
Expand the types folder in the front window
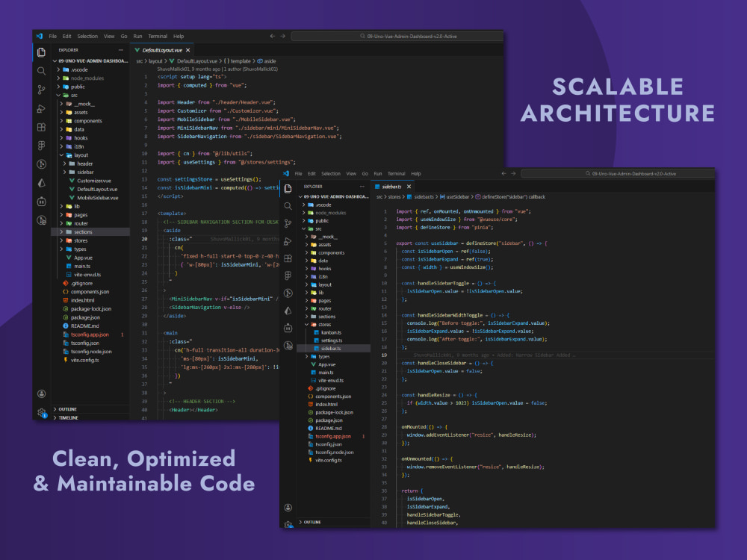click(x=306, y=357)
